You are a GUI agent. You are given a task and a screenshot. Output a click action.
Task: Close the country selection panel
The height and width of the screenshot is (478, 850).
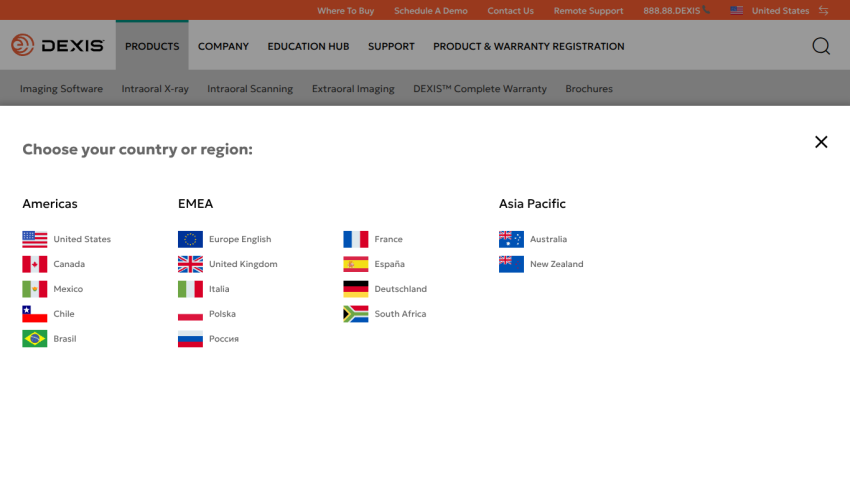821,142
